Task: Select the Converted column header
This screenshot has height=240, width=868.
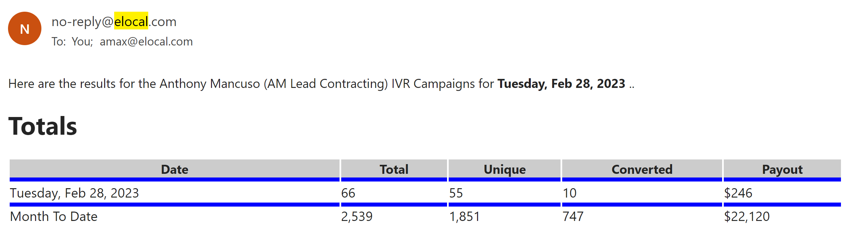Action: click(642, 169)
